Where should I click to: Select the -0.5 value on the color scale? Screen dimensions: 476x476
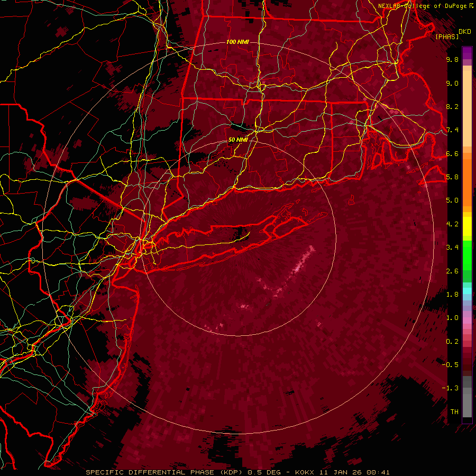coord(450,365)
